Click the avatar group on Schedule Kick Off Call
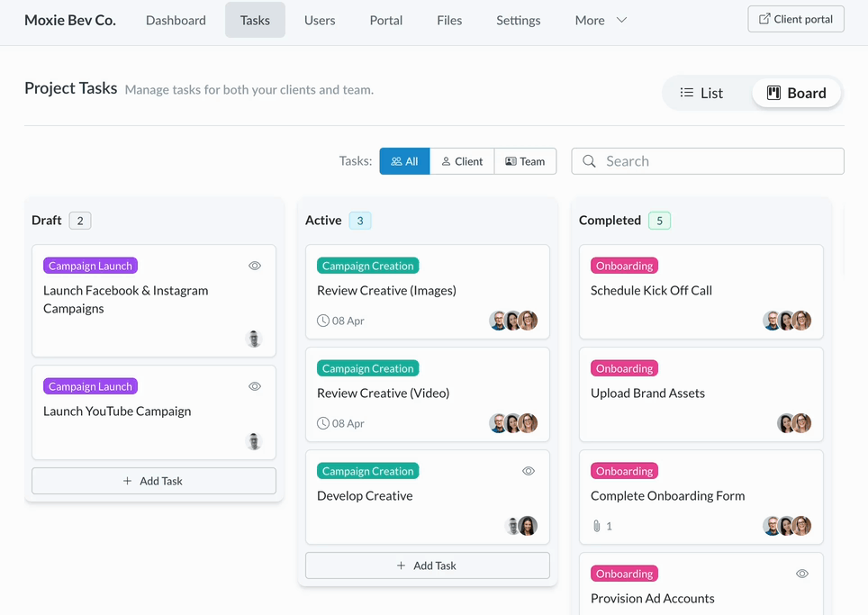Viewport: 868px width, 615px height. click(x=787, y=321)
